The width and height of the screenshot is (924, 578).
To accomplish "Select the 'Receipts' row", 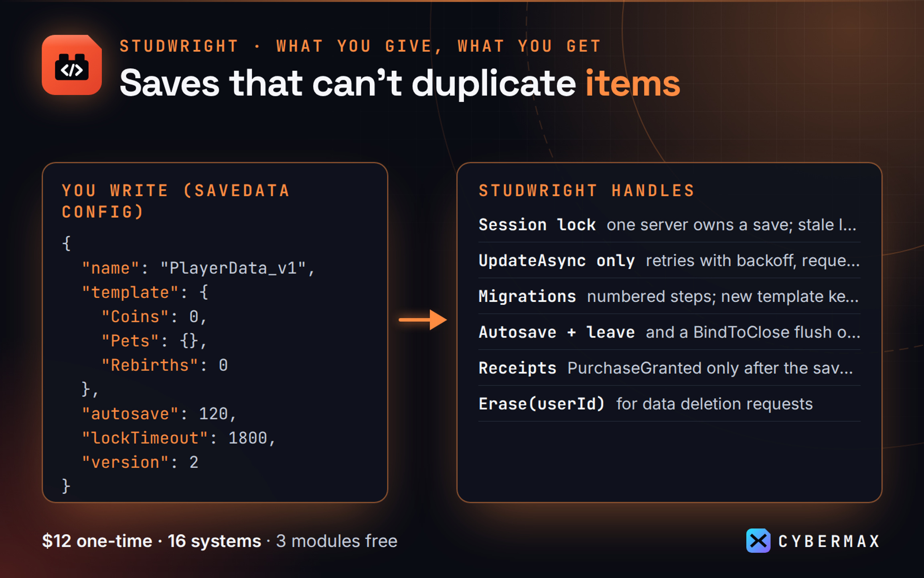I will [669, 368].
